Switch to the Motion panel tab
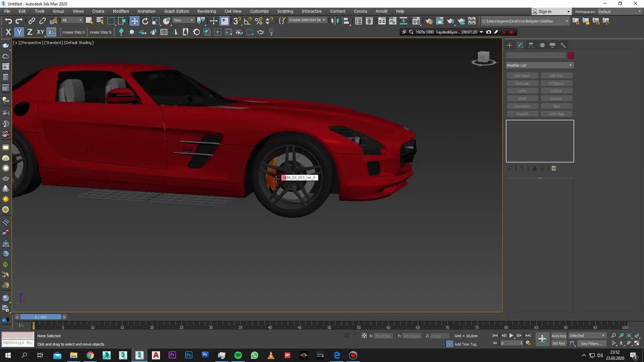 tap(542, 45)
